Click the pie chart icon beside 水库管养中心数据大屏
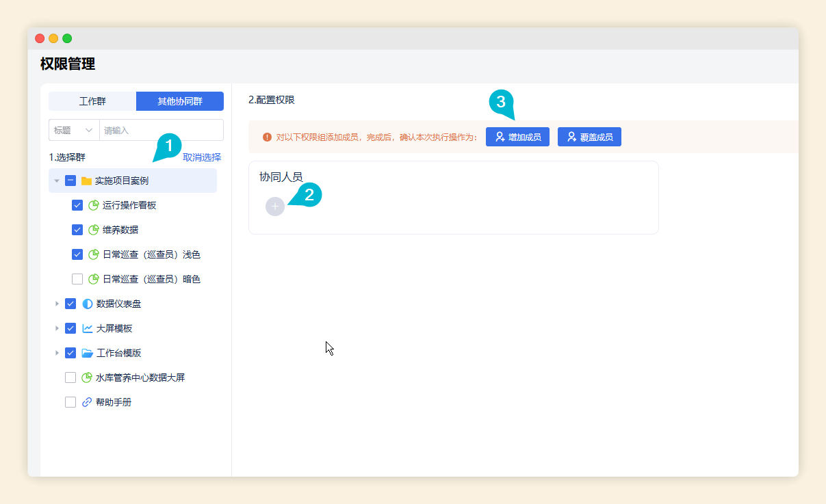 pyautogui.click(x=86, y=377)
